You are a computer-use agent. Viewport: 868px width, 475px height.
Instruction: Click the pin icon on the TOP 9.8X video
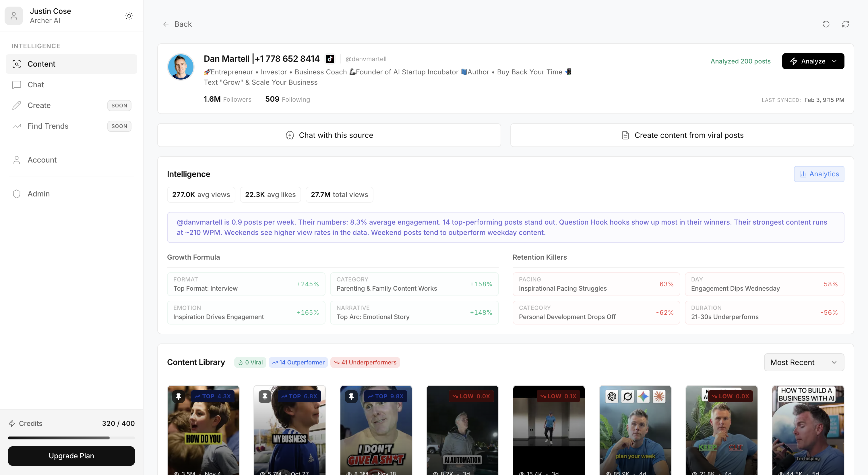351,396
